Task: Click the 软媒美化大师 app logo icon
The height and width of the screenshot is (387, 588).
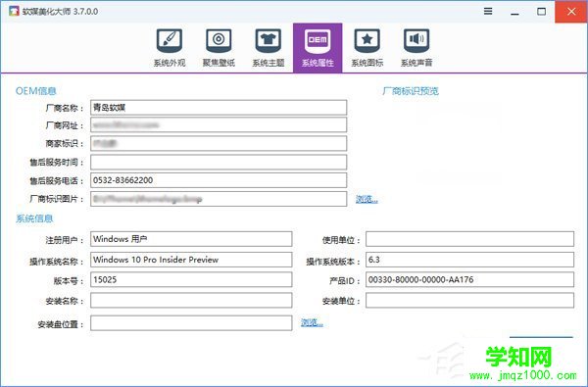Action: (14, 11)
